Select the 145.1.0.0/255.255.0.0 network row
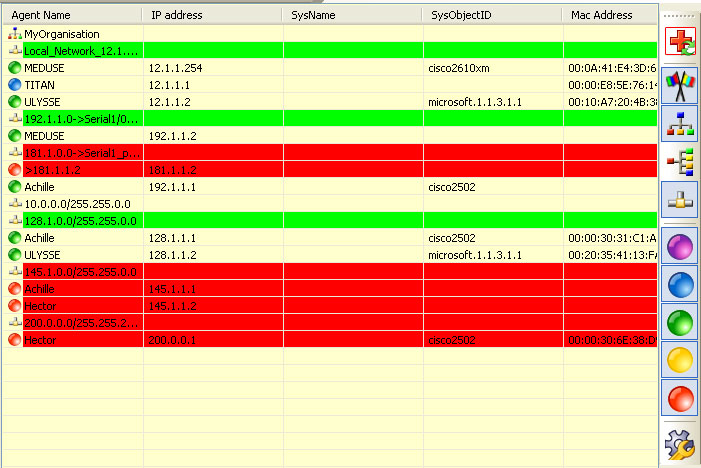Screen dimensions: 701x468 330,271
